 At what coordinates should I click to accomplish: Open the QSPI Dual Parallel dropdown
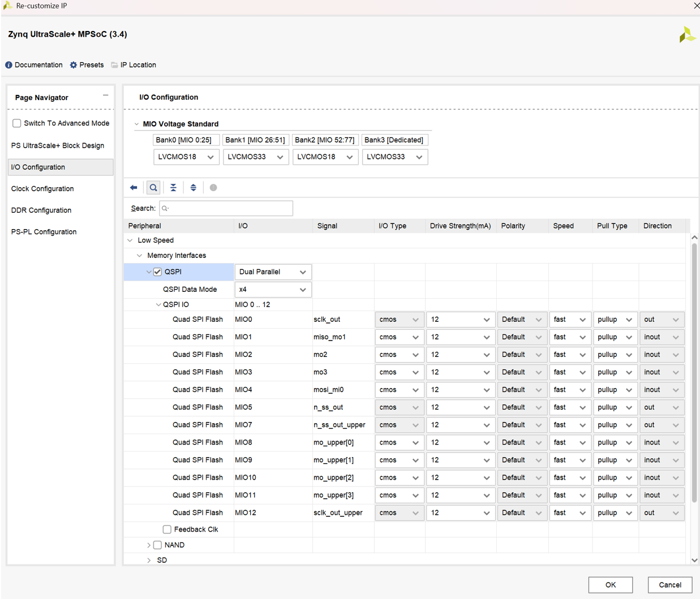coord(273,272)
